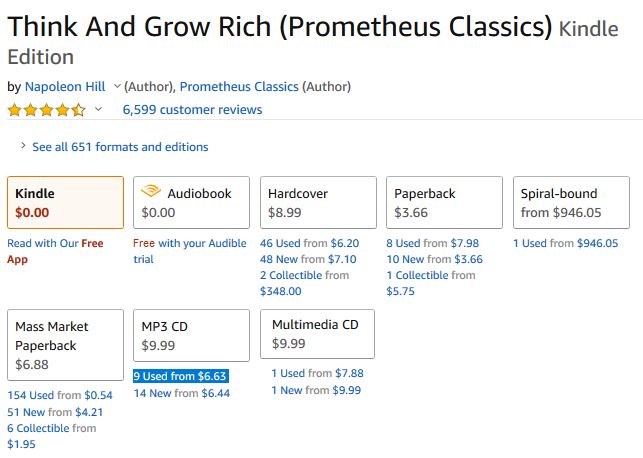Screen dimensions: 643x458
Task: Pick the Mass Market Paperback format
Action: click(65, 345)
